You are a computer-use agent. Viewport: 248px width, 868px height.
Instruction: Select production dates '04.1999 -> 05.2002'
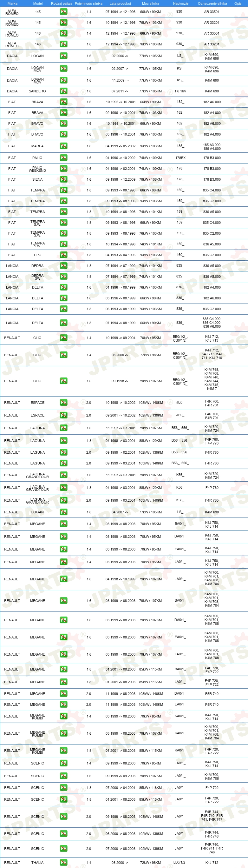click(121, 146)
